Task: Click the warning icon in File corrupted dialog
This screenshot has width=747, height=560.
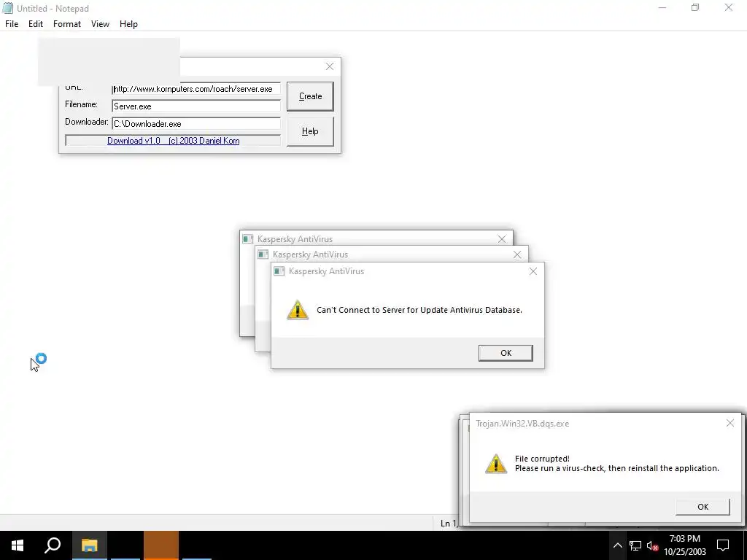Action: 496,463
